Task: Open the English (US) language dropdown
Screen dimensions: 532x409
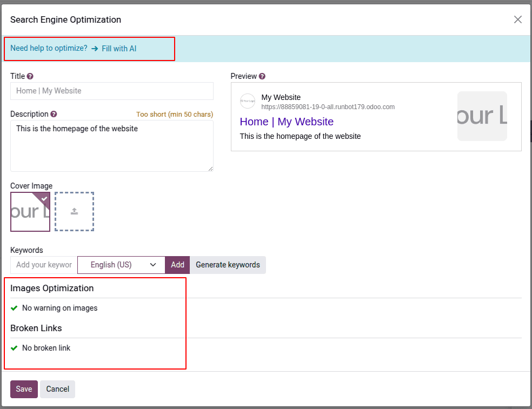Action: [121, 265]
